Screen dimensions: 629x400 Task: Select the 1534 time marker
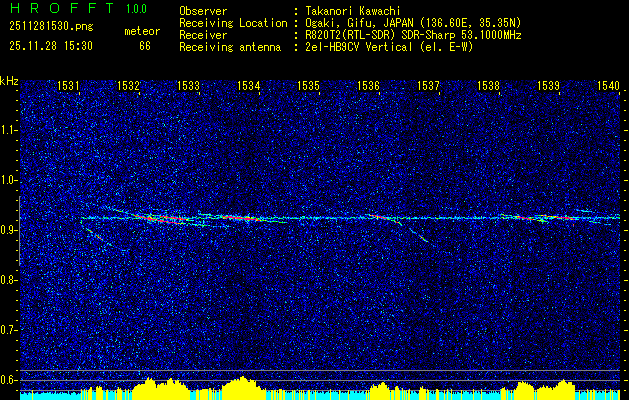249,87
